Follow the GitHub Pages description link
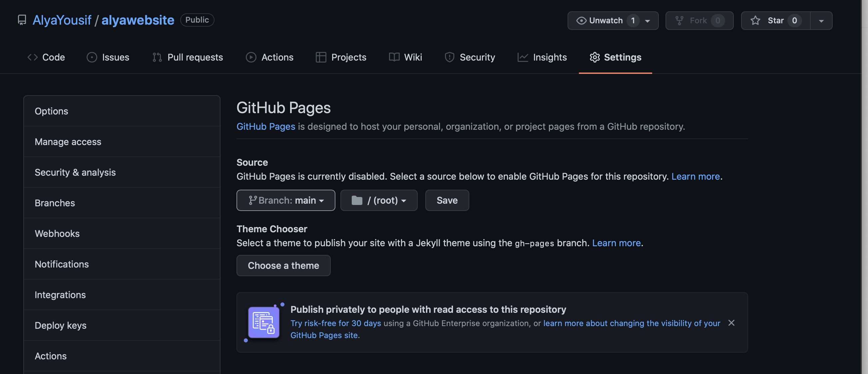 tap(266, 126)
